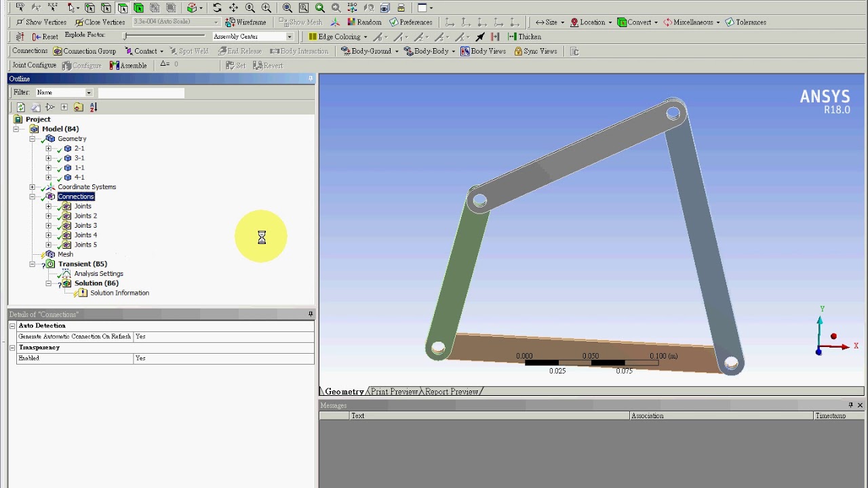The width and height of the screenshot is (868, 488).
Task: Expand the Joints 3 tree node
Action: click(x=48, y=226)
